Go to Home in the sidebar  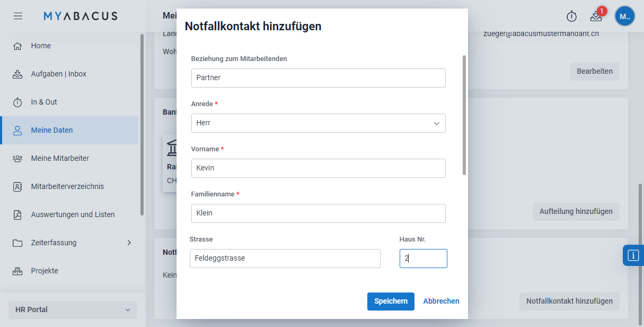70,46
